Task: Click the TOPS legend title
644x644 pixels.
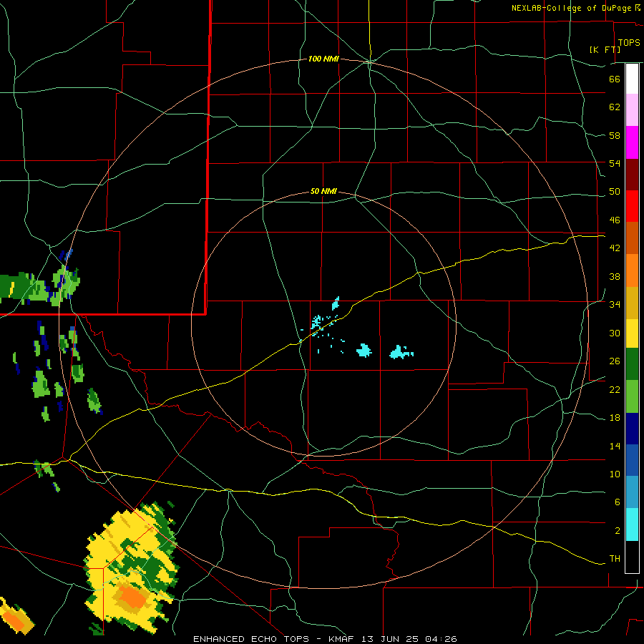Action: (629, 42)
